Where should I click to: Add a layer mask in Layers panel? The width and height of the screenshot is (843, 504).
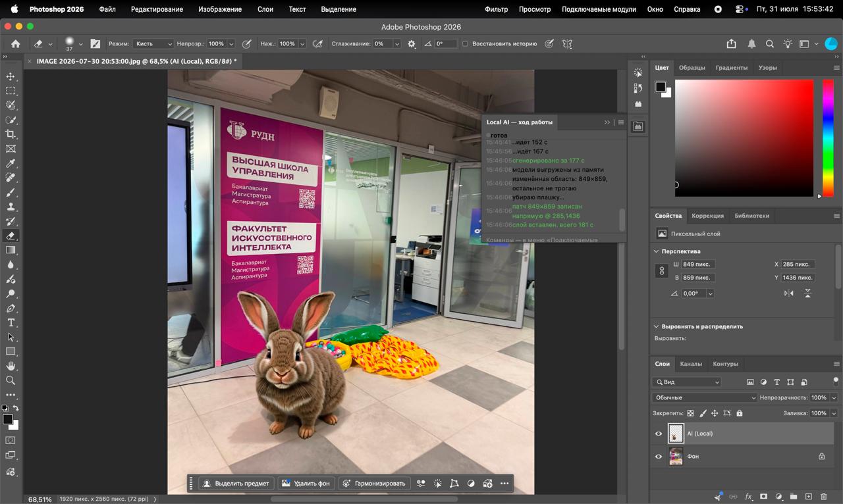tap(763, 497)
